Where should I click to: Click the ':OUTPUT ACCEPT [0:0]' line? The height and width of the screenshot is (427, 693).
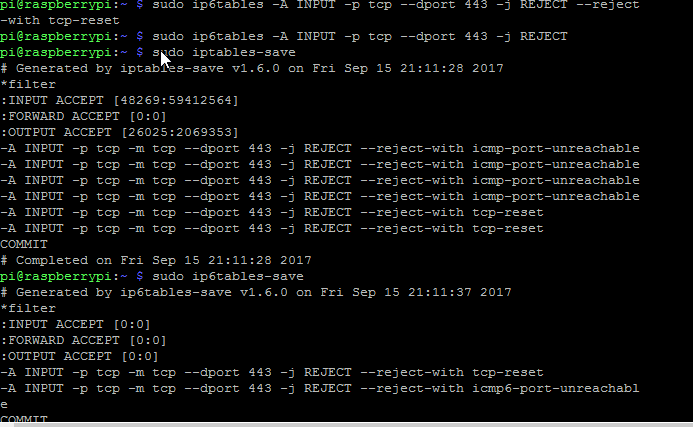coord(80,356)
